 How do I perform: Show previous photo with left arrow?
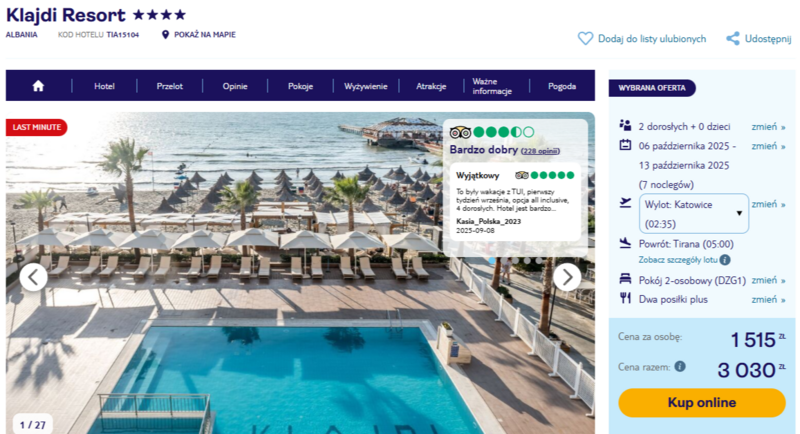tap(34, 277)
